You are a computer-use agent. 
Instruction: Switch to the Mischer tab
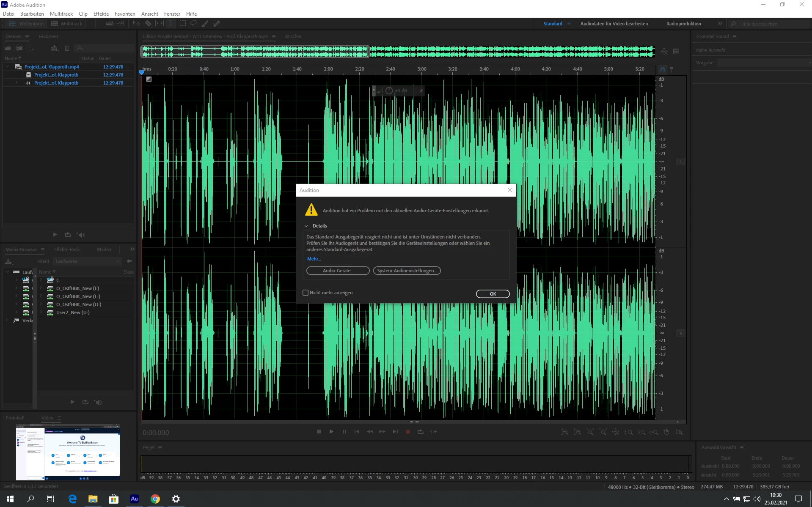293,36
